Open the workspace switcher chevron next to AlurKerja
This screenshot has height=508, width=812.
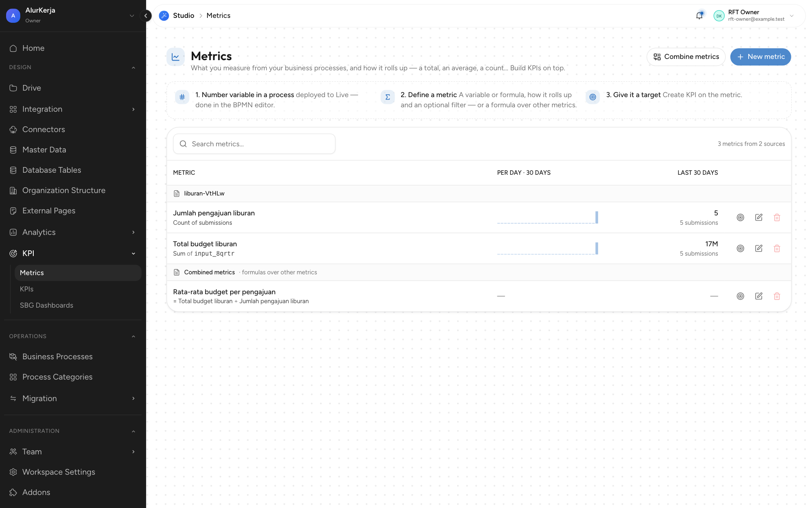point(132,16)
